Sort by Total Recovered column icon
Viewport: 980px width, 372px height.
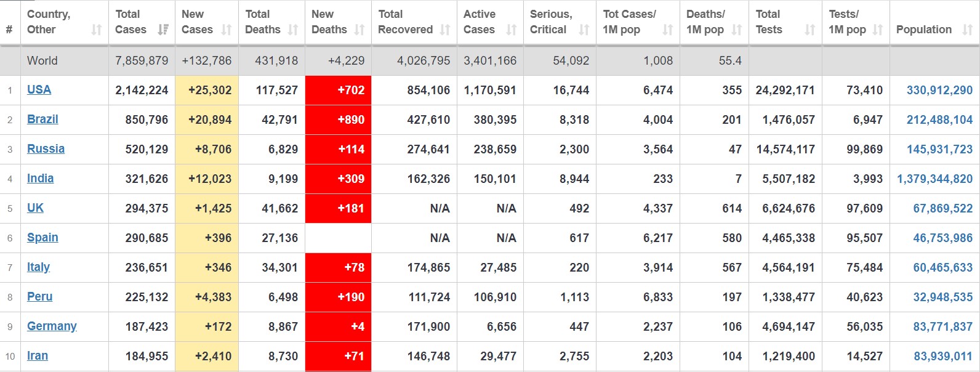tap(445, 30)
